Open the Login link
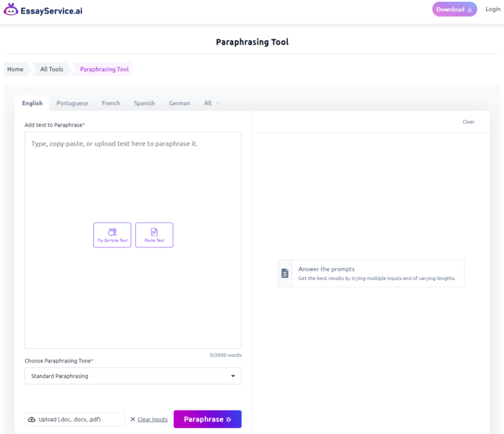 point(492,9)
